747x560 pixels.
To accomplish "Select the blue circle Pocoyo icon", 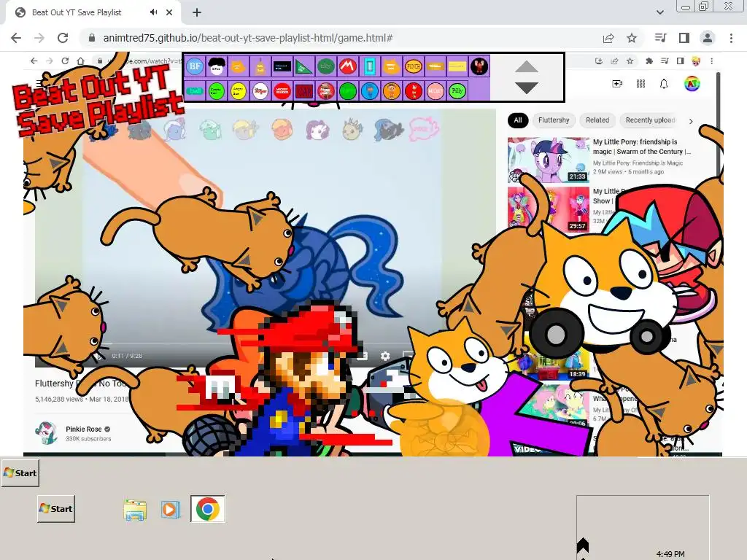I will (370, 91).
